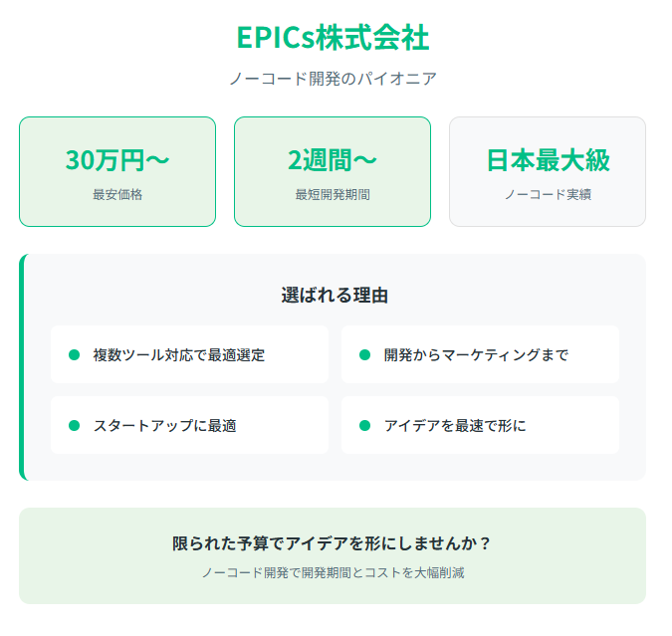Click the 最安価格 label

117,194
